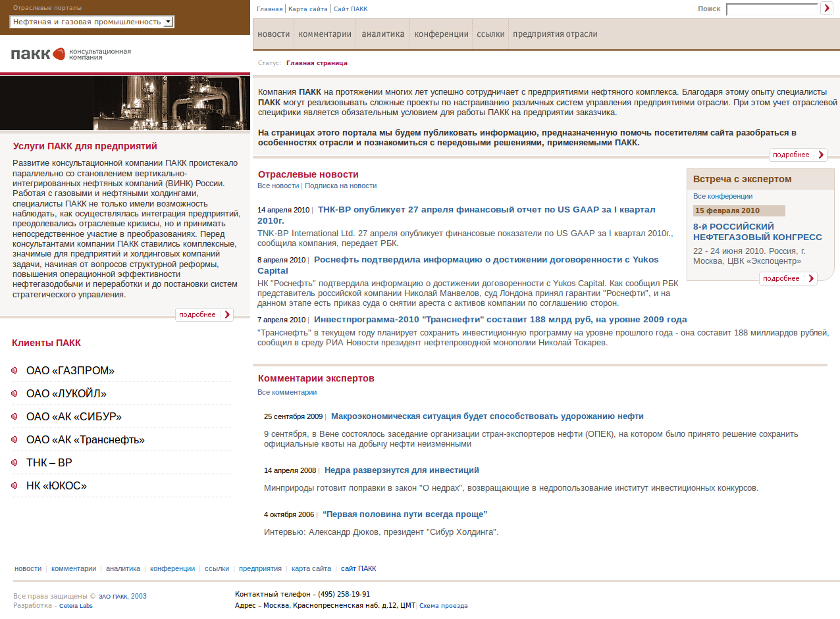Click the bullet icon beside ОАО «ГАЗПРОМ»
840x619 pixels.
pos(14,371)
